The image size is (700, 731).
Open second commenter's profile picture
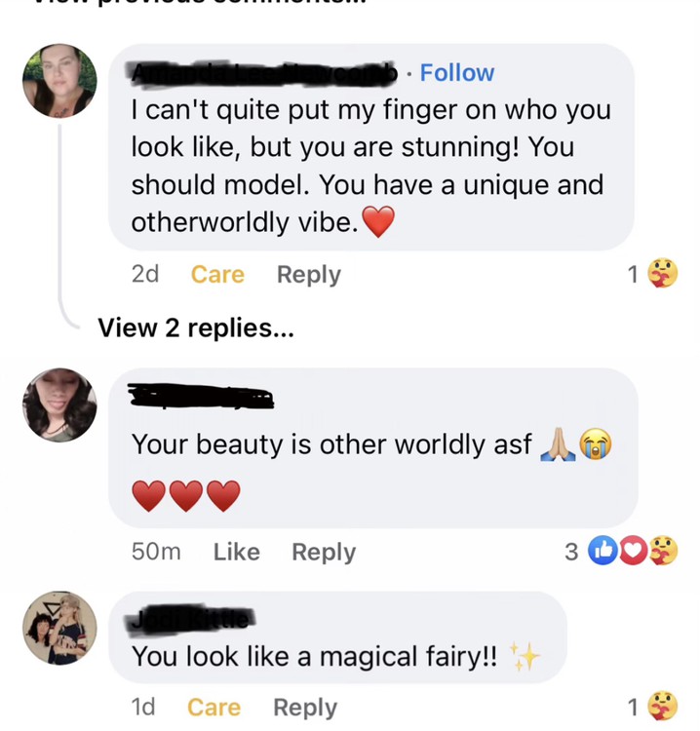coord(60,405)
